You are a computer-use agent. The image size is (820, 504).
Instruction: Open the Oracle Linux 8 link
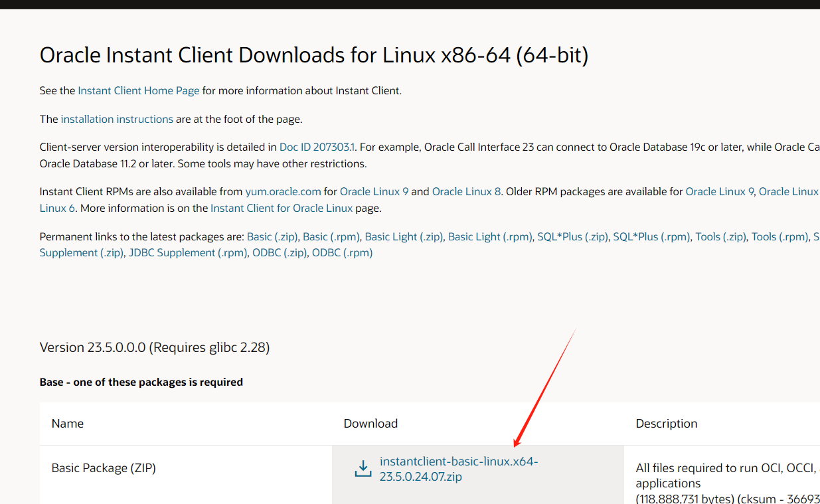pos(467,191)
